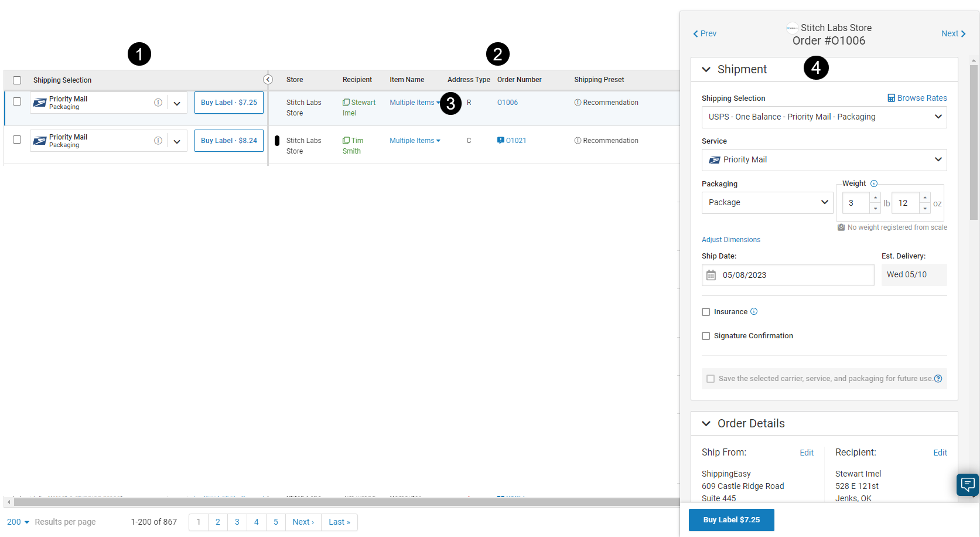Increase the pounds weight value
Screen dimensions: 980x537
coord(875,198)
